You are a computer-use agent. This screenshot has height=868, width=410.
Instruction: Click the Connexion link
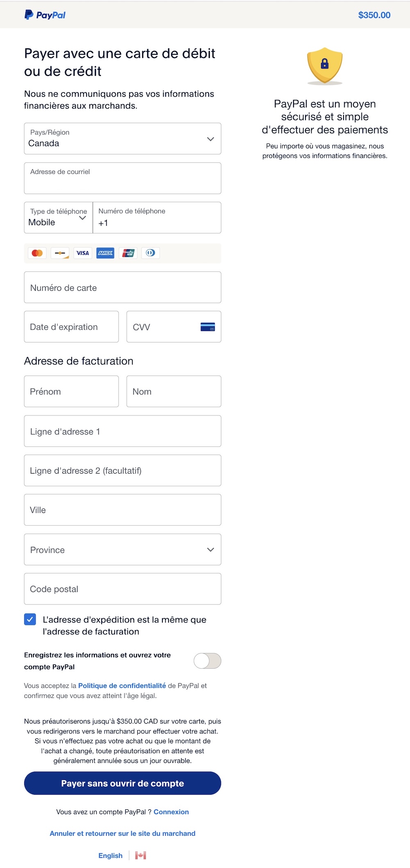pyautogui.click(x=171, y=812)
